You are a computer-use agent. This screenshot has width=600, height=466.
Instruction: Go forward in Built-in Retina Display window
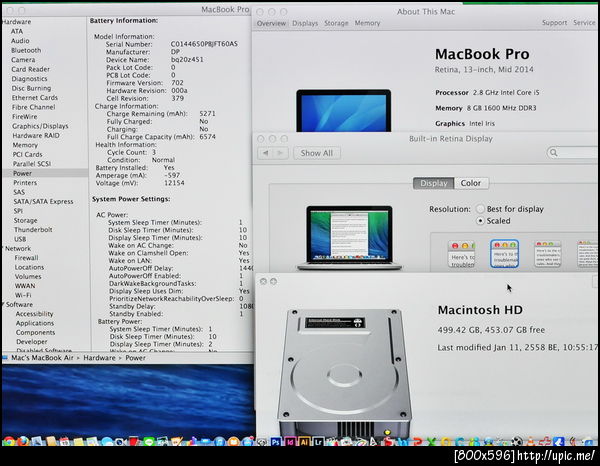tap(280, 153)
